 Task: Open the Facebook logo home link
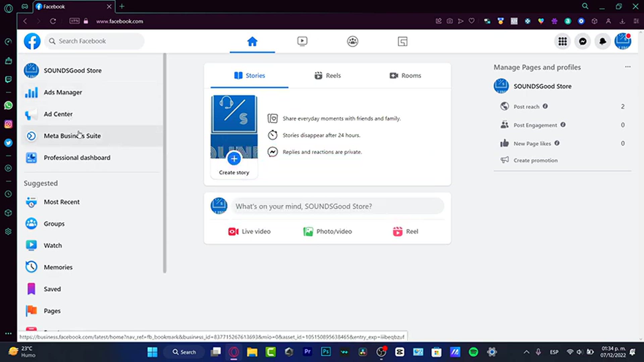(x=32, y=41)
